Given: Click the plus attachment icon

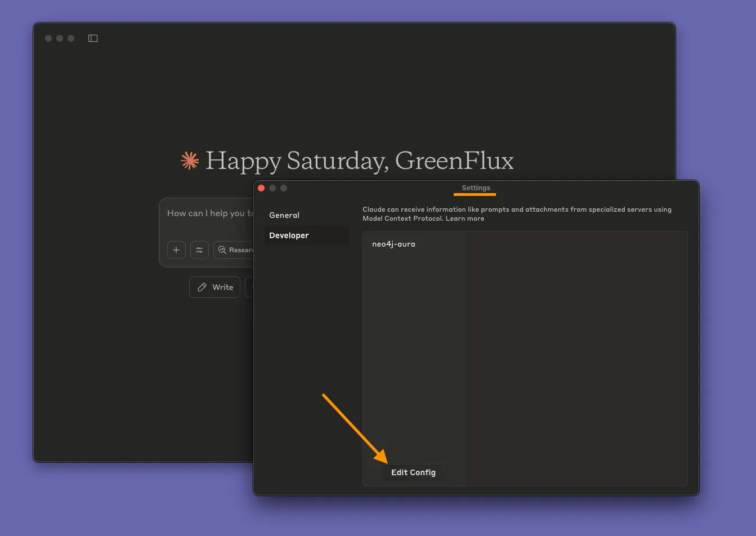Looking at the screenshot, I should (x=176, y=250).
